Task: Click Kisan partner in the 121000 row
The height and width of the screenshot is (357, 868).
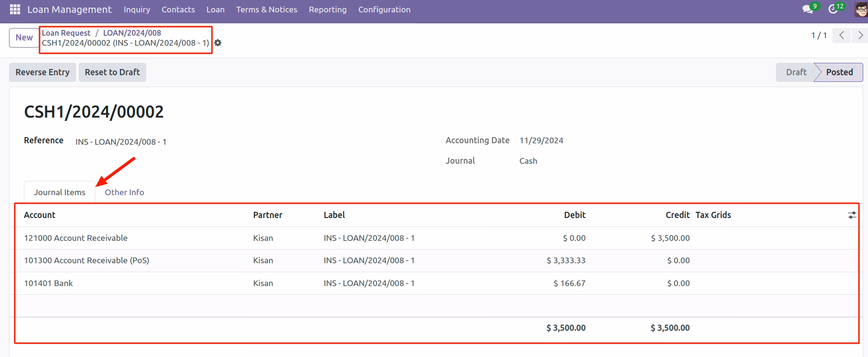Action: [263, 238]
